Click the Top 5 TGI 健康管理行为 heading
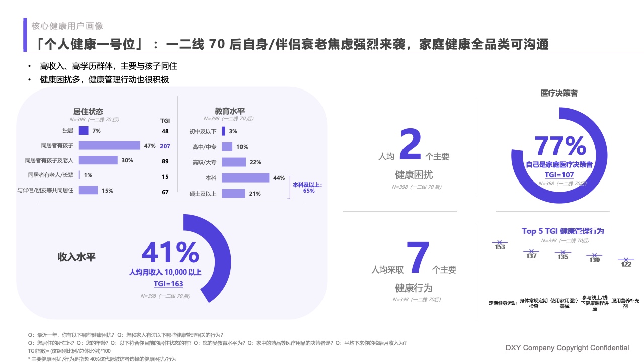Viewport: 644px width, 362px height. [563, 231]
